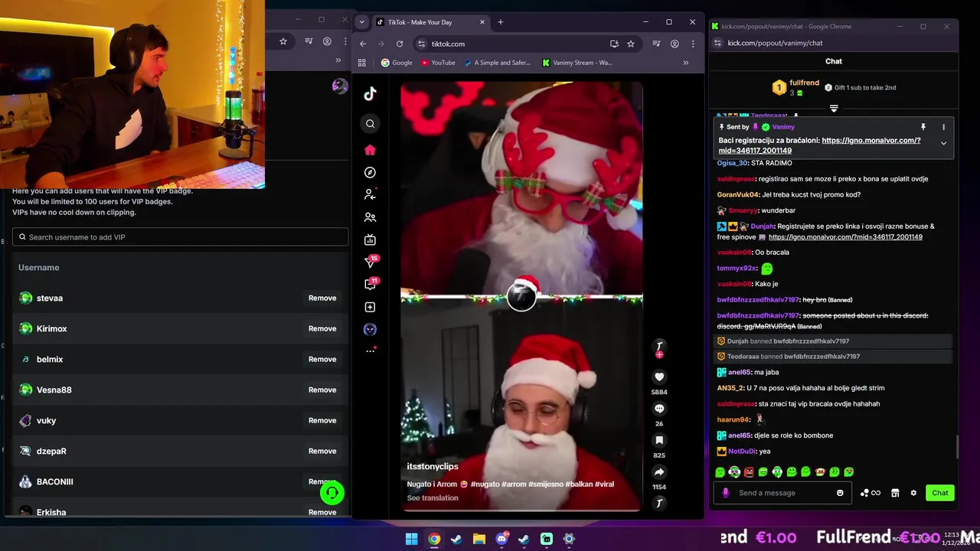Open Chrome from the taskbar
The width and height of the screenshot is (980, 551).
click(434, 539)
